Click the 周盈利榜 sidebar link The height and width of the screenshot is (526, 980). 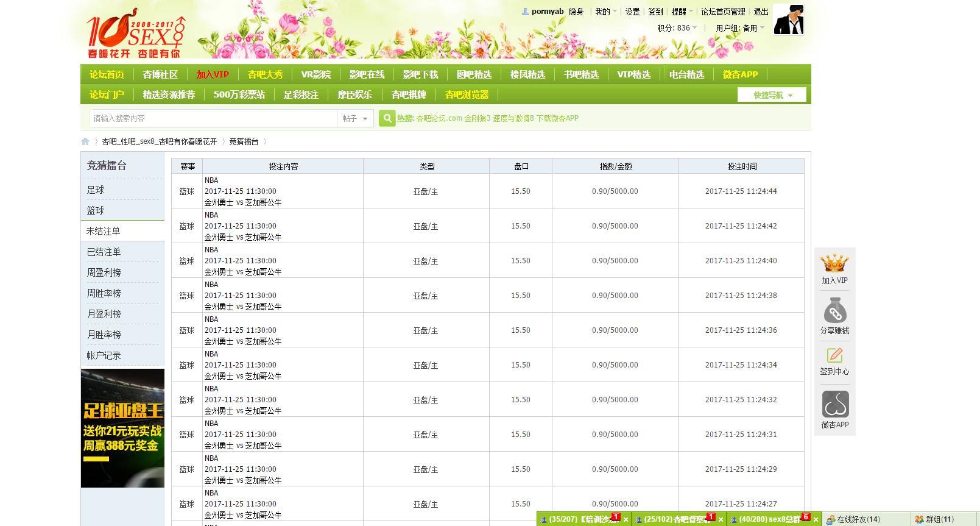pos(104,272)
